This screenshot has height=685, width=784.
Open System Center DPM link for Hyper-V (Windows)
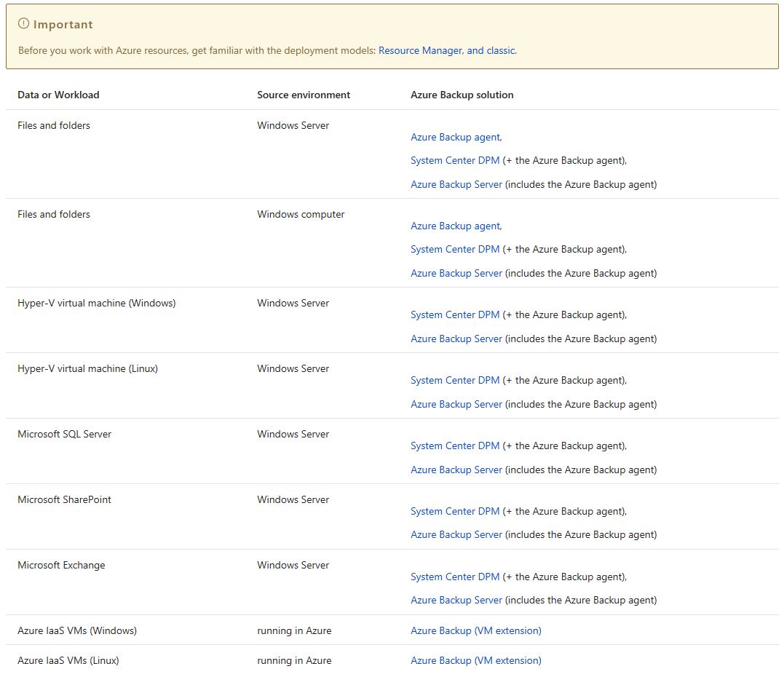[455, 315]
